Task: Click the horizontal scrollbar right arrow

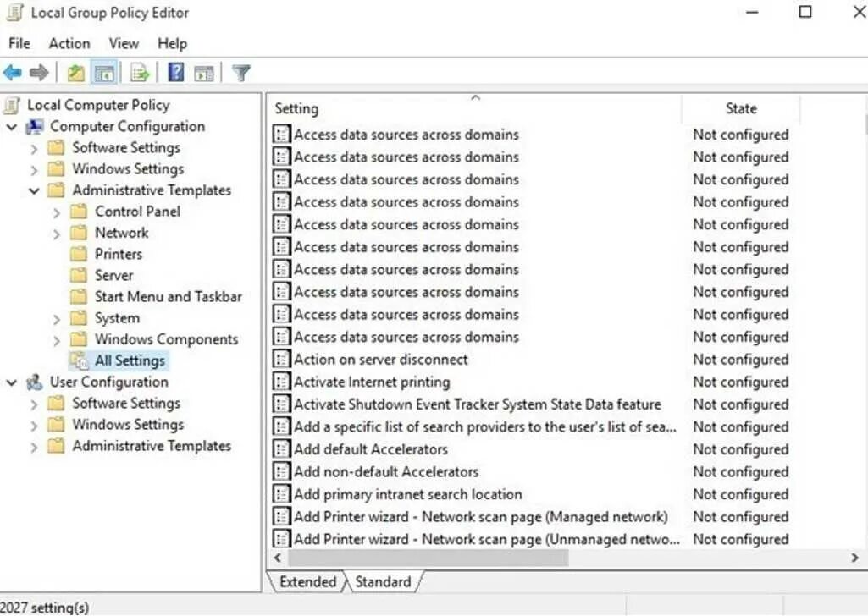Action: [854, 558]
